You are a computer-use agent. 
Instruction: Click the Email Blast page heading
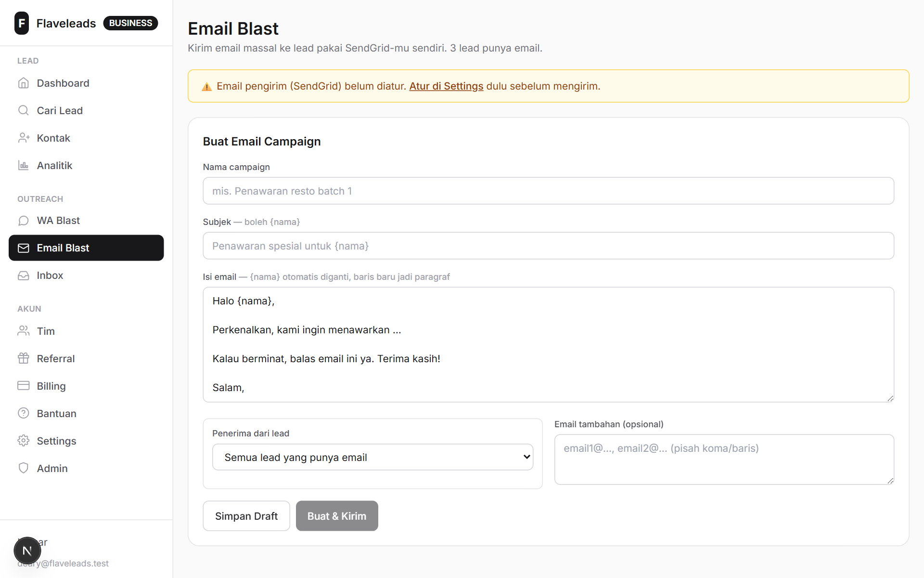pyautogui.click(x=233, y=28)
